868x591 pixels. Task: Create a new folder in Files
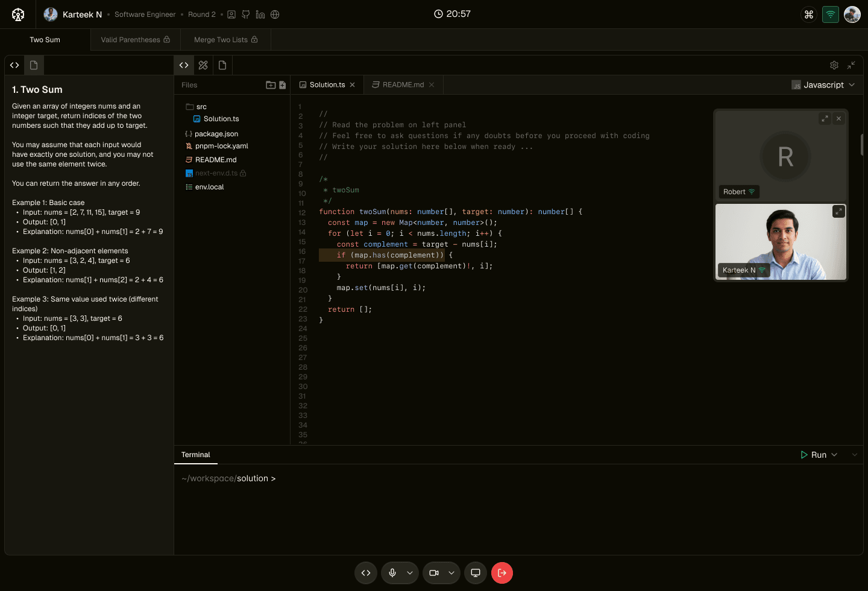271,85
